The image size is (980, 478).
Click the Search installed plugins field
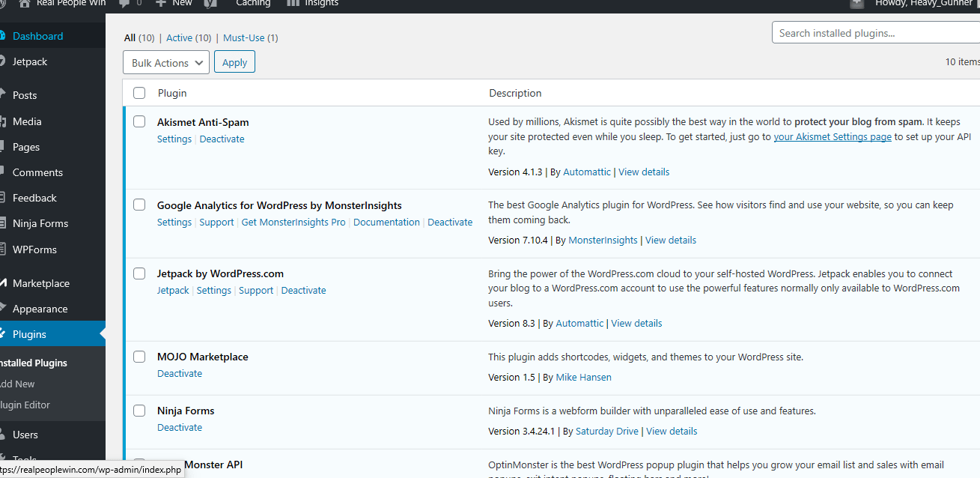point(868,32)
